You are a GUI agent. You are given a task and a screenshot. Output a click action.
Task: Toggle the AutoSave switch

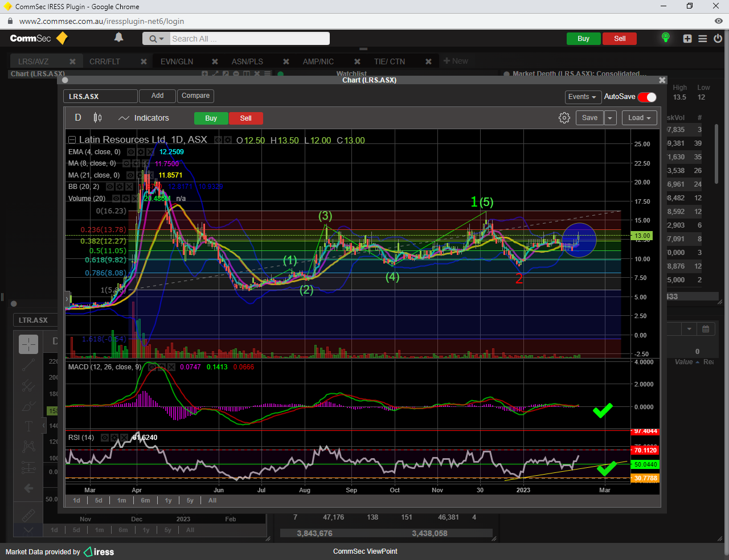[647, 97]
